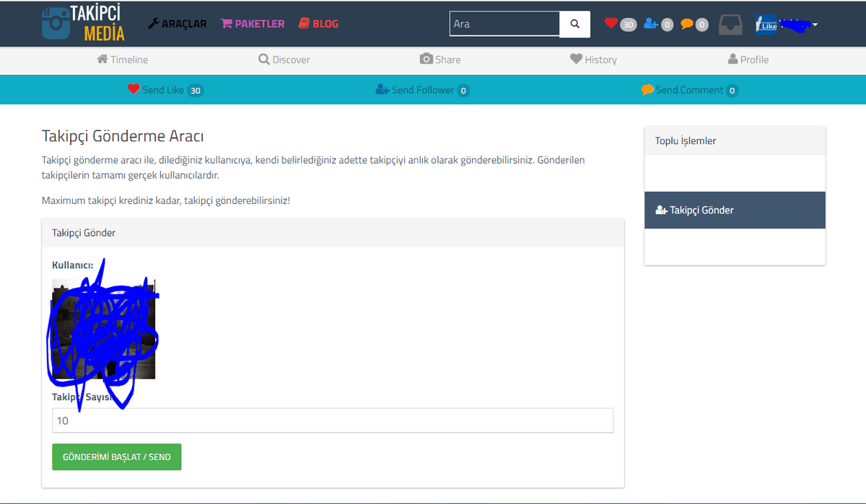Select Takipçi Gönder in Toplu İşlemler sidebar
The width and height of the screenshot is (866, 504).
pos(735,210)
